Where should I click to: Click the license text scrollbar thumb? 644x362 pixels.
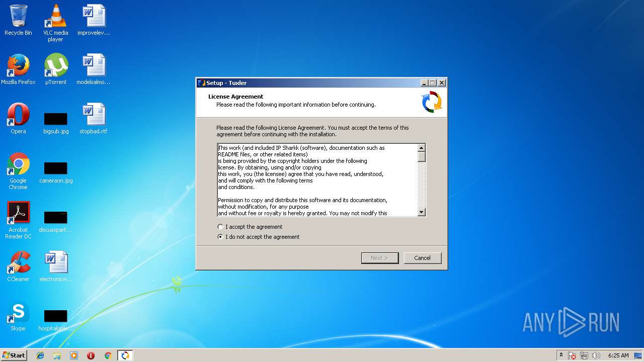tap(422, 157)
